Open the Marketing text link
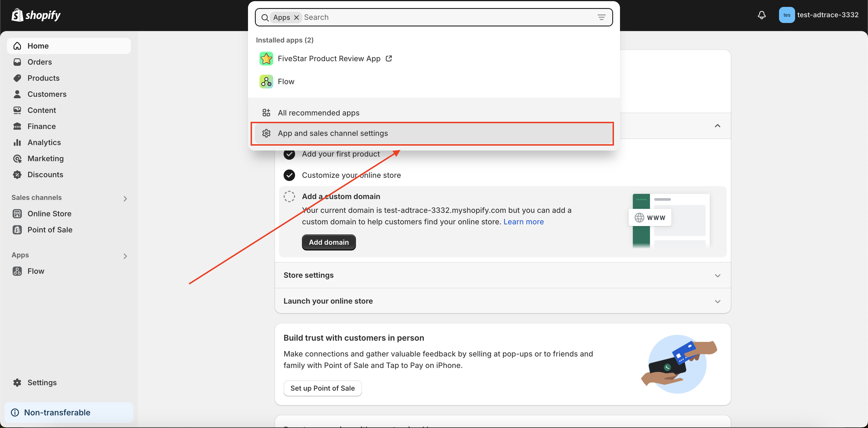The height and width of the screenshot is (428, 868). (x=45, y=159)
